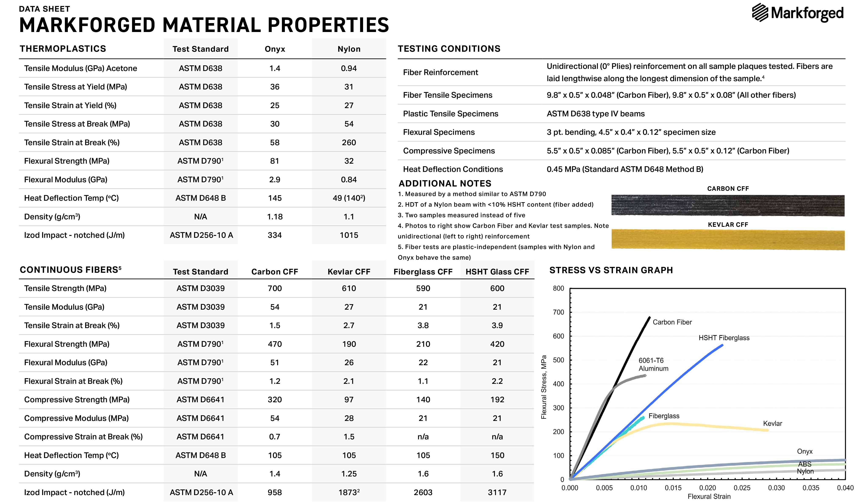Click the MARKFORGED MATERIAL PROPERTIES title
Viewport: 862px width, 504px height.
[204, 25]
